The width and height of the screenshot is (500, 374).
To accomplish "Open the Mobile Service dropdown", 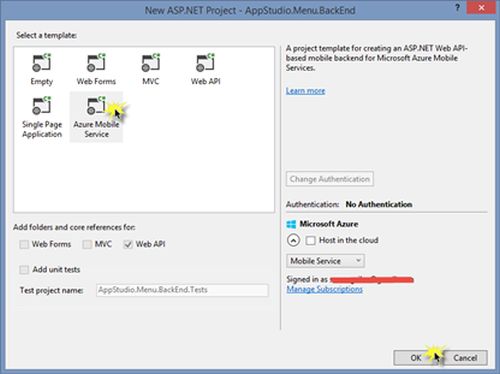I will coord(325,261).
